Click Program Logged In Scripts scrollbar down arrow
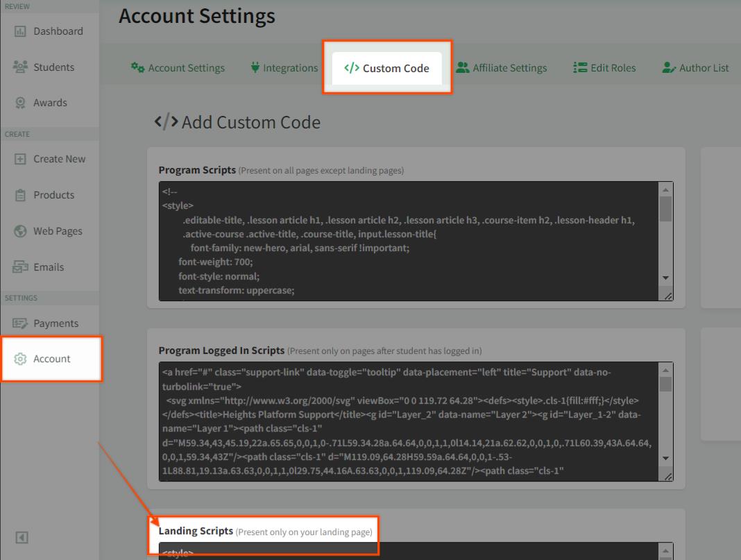741x560 pixels. (665, 459)
